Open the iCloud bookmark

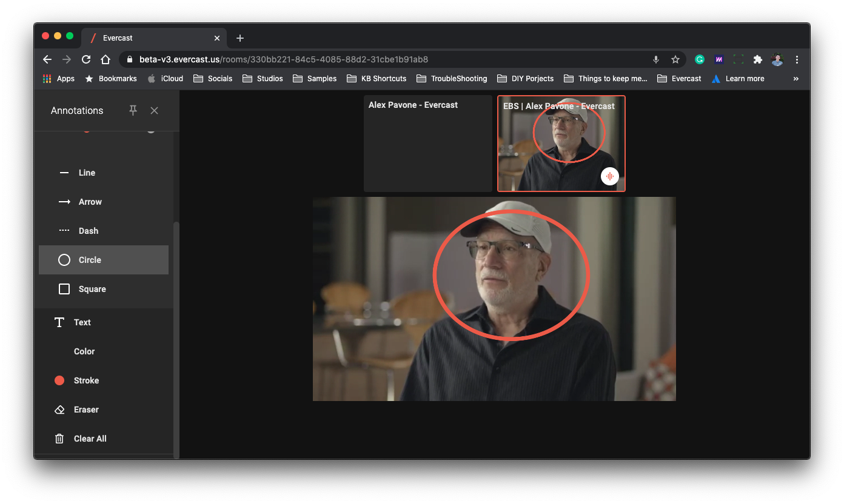[x=165, y=79]
